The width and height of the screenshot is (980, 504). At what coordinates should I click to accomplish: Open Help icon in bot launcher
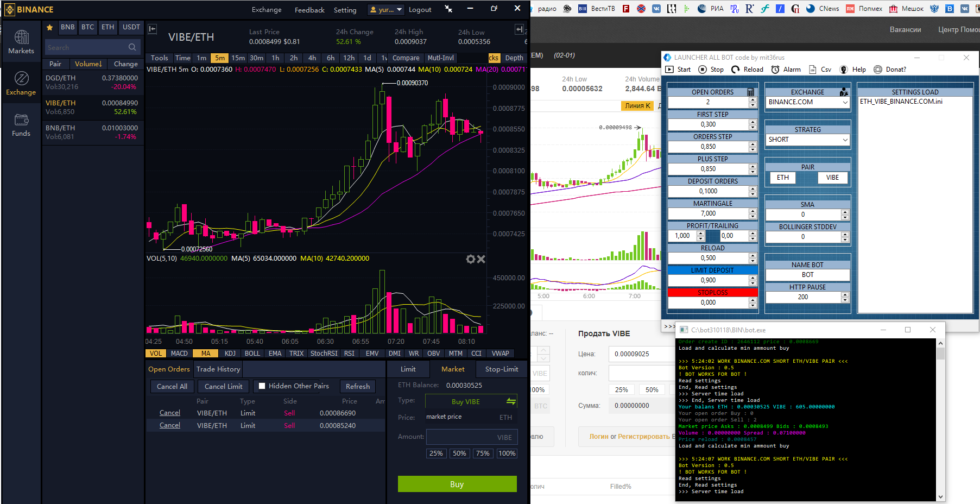pos(844,70)
